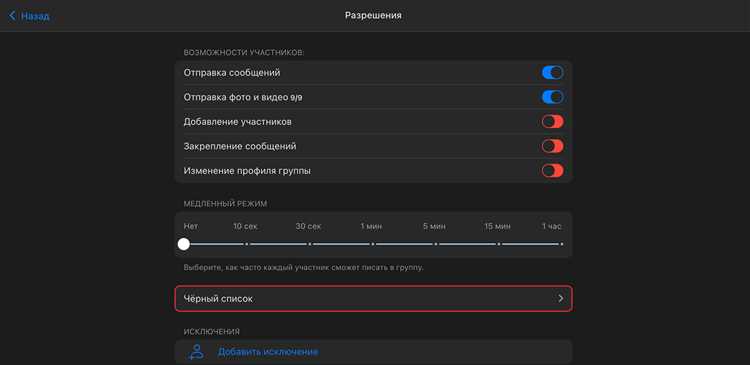This screenshot has width=750, height=365.
Task: Click the Медленный режим section header
Action: [x=225, y=204]
